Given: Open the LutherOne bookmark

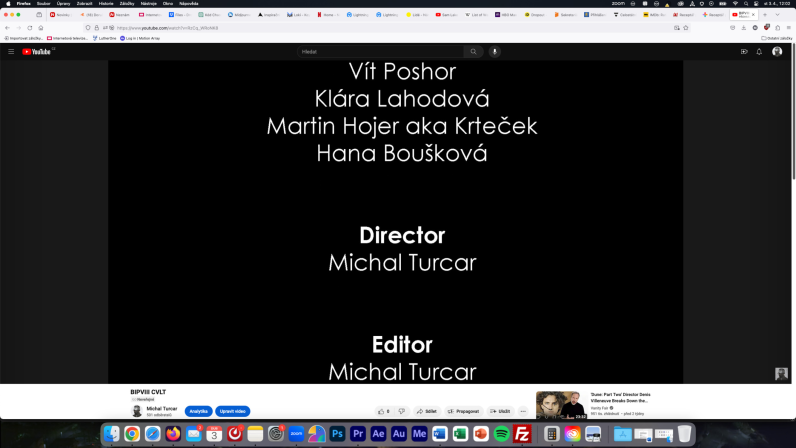Looking at the screenshot, I should [105, 38].
